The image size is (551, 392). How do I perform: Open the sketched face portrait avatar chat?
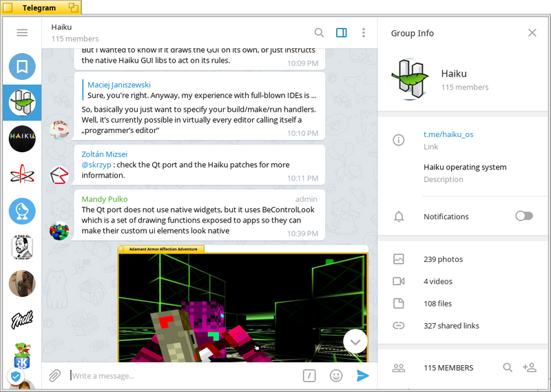click(x=22, y=247)
